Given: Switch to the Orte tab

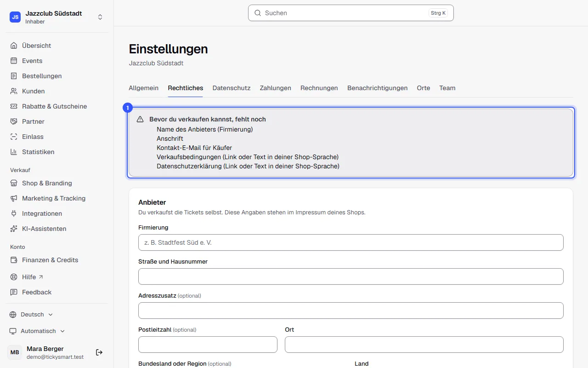Looking at the screenshot, I should click(424, 88).
